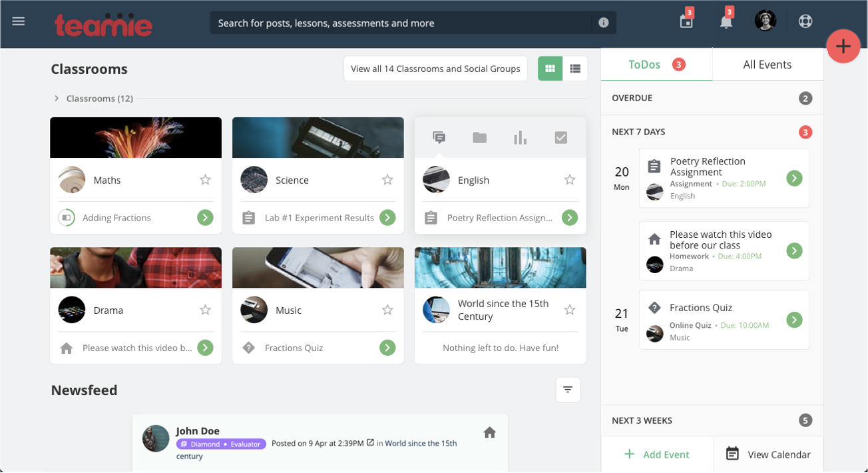Viewport: 868px width, 473px height.
Task: Open the hamburger navigation menu
Action: 19,21
